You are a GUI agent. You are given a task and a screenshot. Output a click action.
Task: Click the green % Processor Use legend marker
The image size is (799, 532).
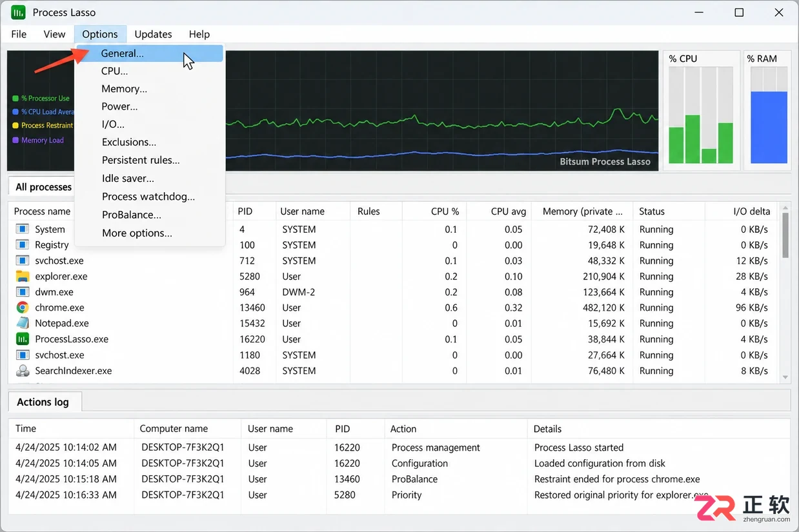pos(15,99)
